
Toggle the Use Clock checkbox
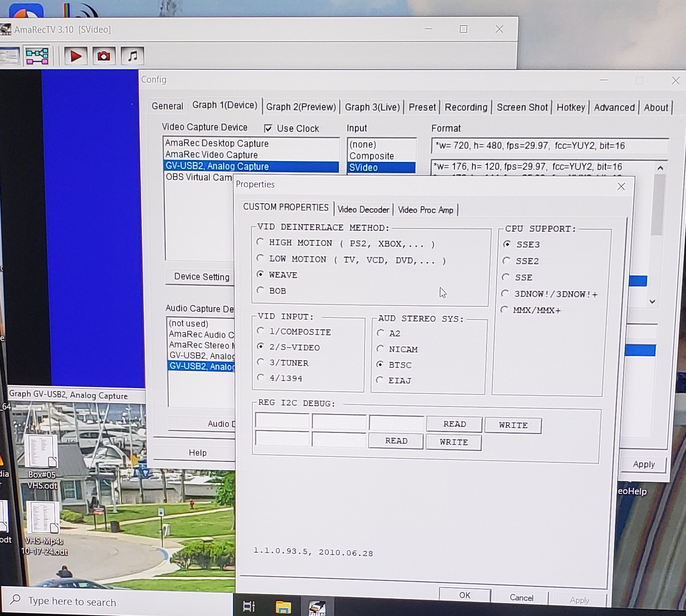[268, 128]
